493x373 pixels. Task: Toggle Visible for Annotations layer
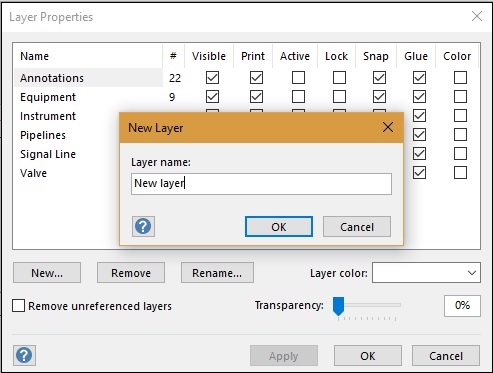coord(212,78)
